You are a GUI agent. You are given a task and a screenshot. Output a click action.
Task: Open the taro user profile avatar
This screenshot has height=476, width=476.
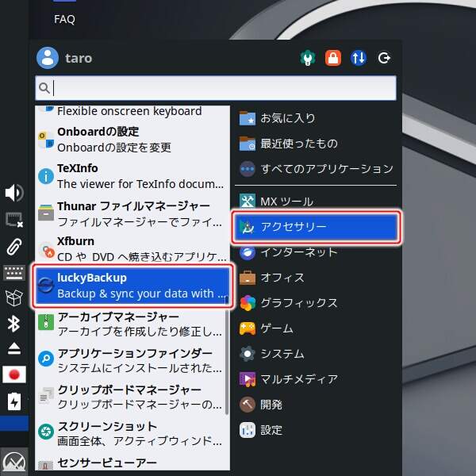pos(48,58)
